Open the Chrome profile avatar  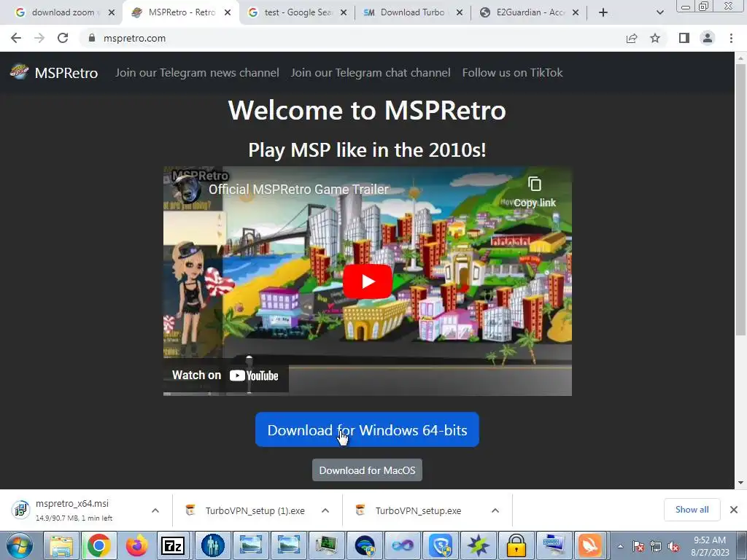[x=708, y=38]
